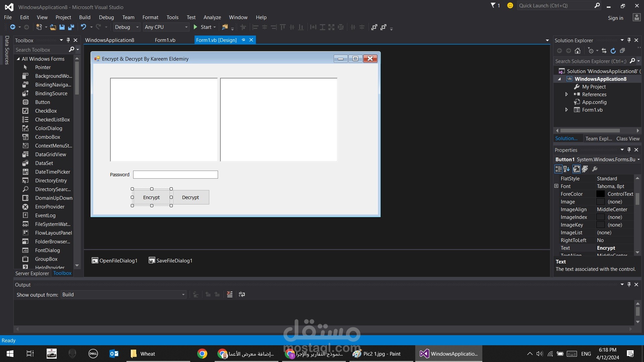Viewport: 644px width, 362px height.
Task: Open Chrome from the Windows taskbar
Action: [202, 354]
